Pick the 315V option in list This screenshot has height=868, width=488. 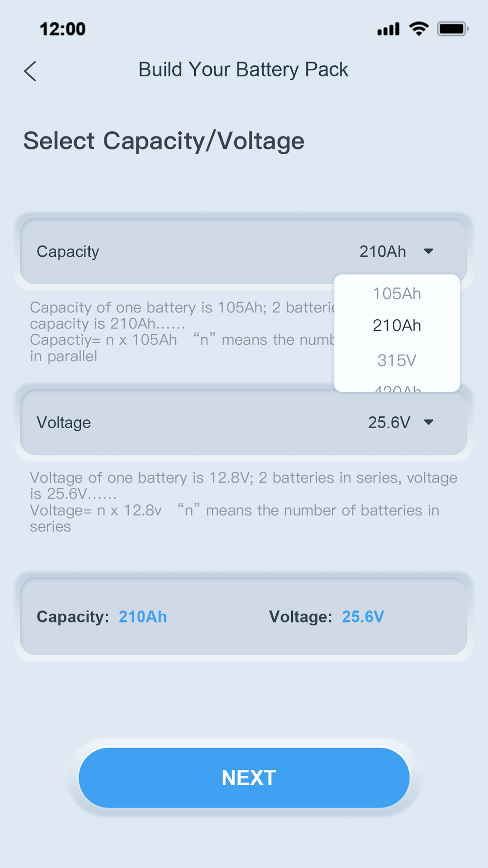click(397, 360)
